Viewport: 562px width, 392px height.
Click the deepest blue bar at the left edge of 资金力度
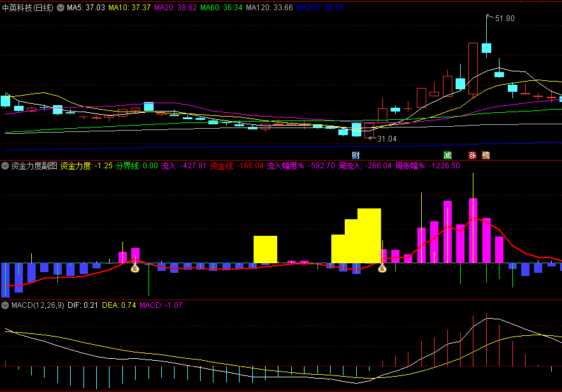click(x=5, y=280)
